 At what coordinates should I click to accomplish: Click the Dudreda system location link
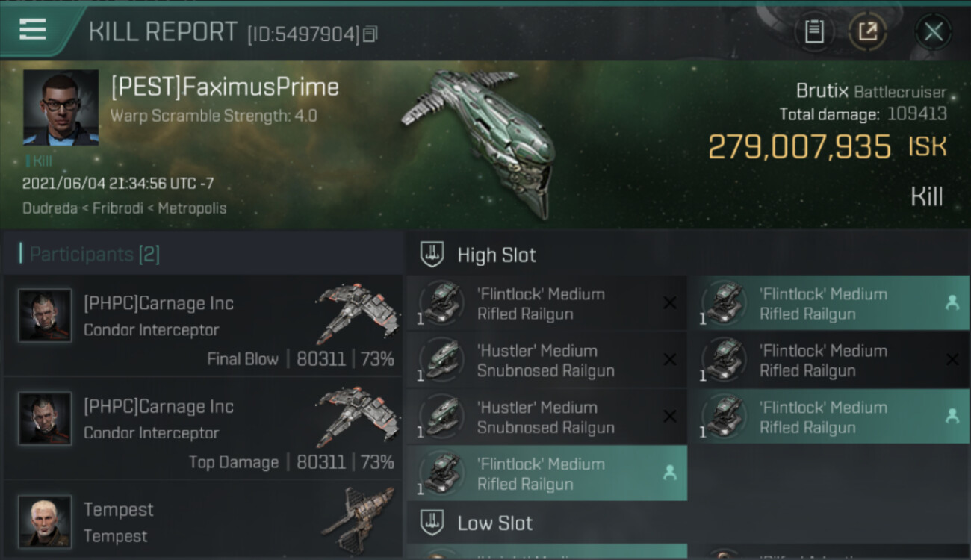click(x=50, y=208)
